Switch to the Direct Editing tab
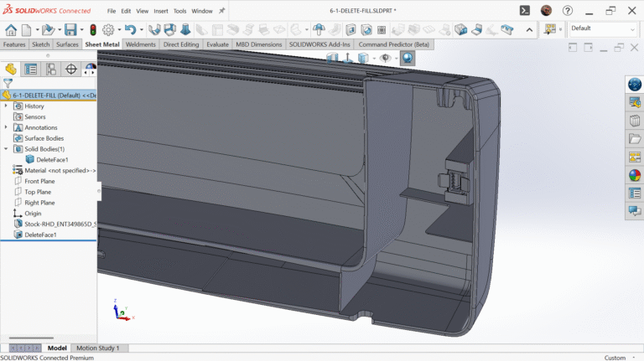Screen dimensions: 644x361 pyautogui.click(x=181, y=44)
